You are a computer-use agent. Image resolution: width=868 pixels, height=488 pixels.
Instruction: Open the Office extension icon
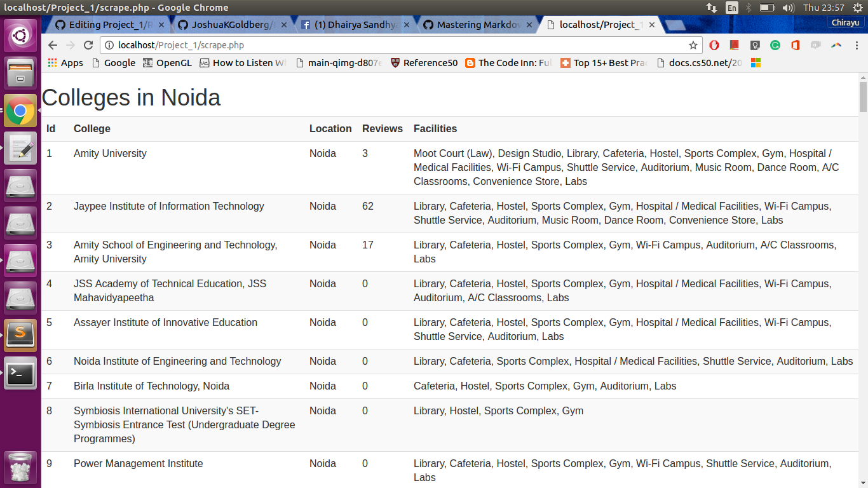[796, 45]
